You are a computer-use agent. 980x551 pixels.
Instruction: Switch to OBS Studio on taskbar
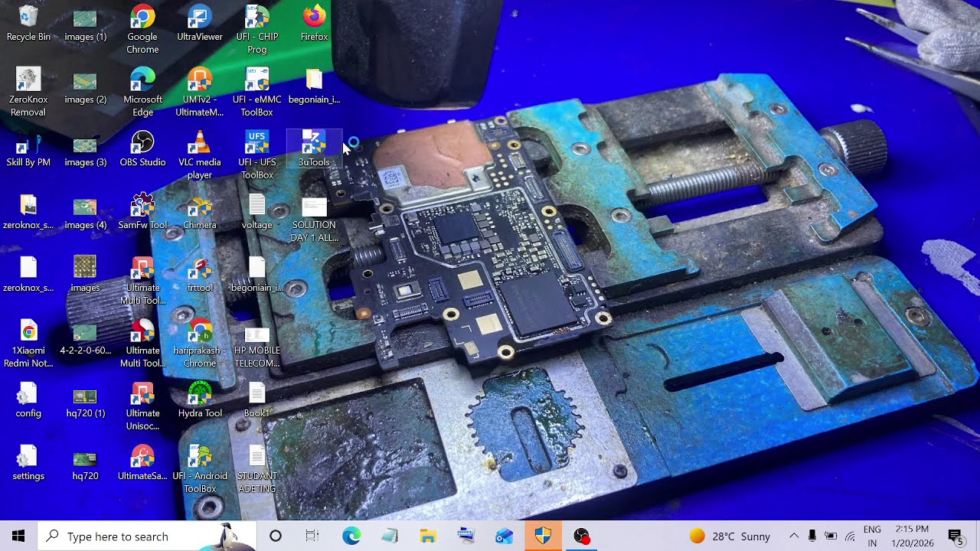pyautogui.click(x=581, y=536)
